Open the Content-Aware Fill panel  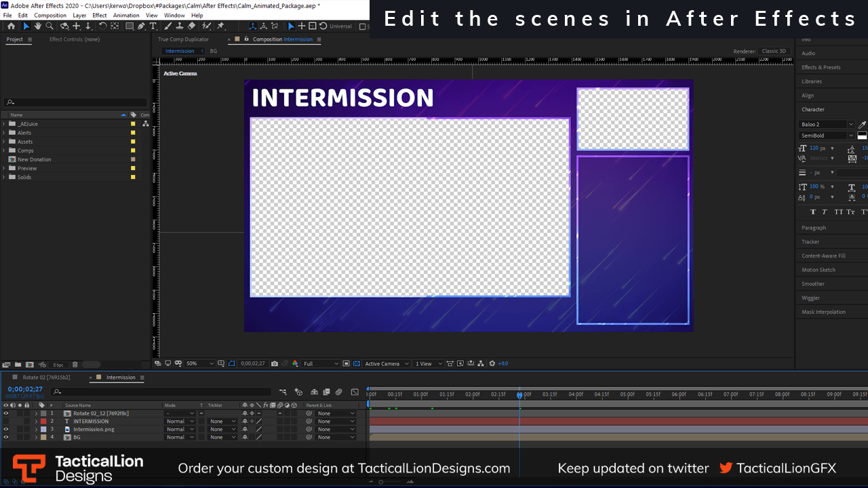coord(824,256)
